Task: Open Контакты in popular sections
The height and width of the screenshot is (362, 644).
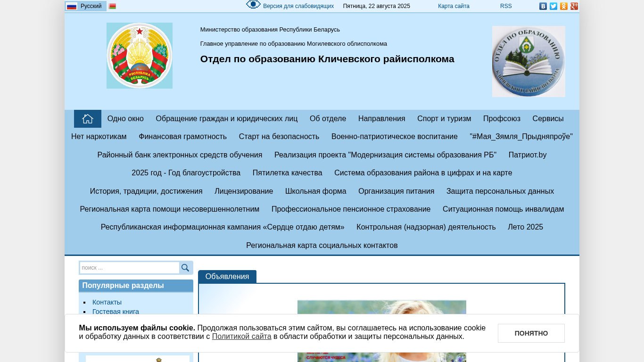Action: click(107, 302)
